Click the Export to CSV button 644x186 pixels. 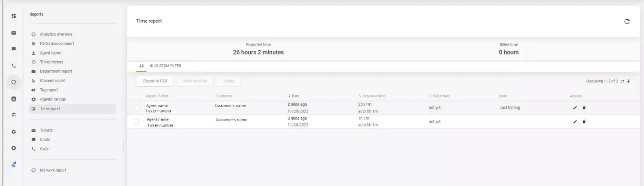pos(155,81)
